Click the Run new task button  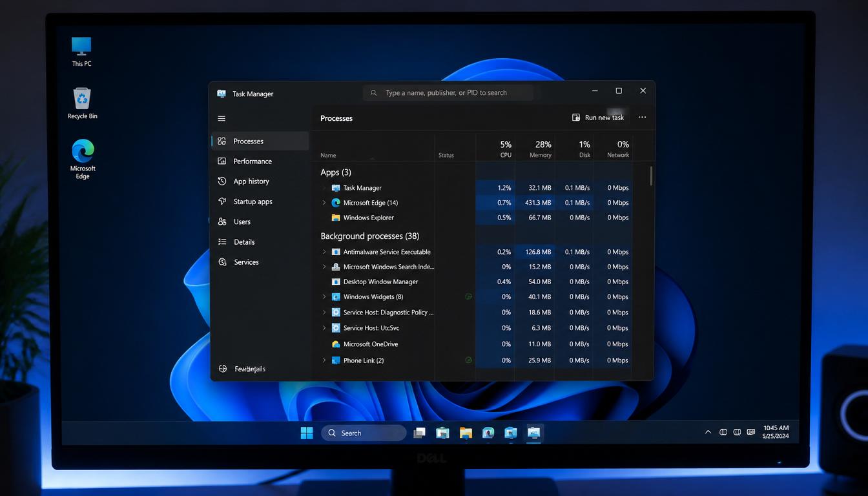598,118
